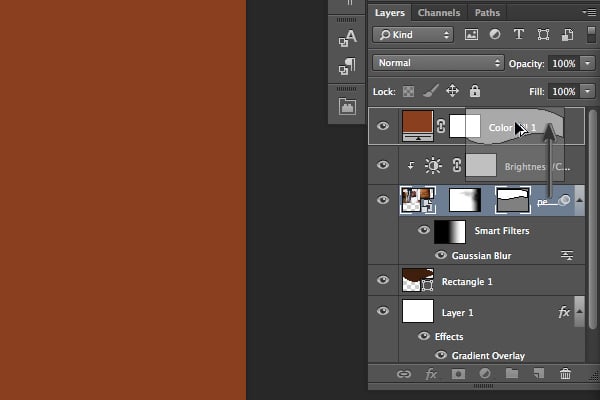
Task: Click fx indicator on Layer 1
Action: coord(564,312)
